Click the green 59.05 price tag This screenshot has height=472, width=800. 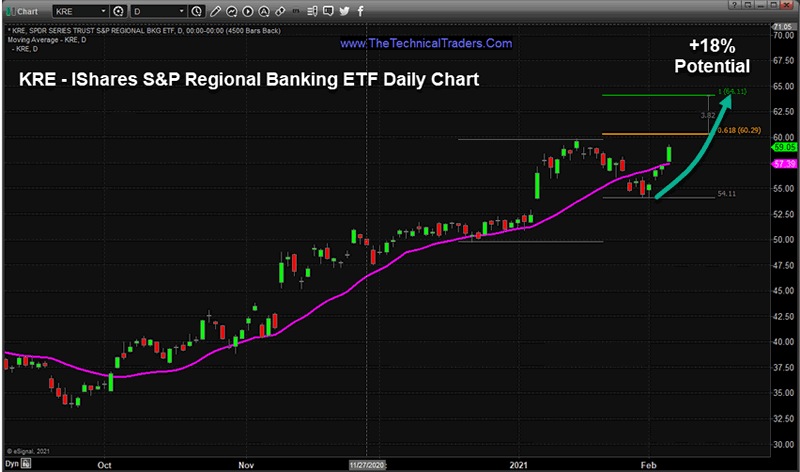784,147
